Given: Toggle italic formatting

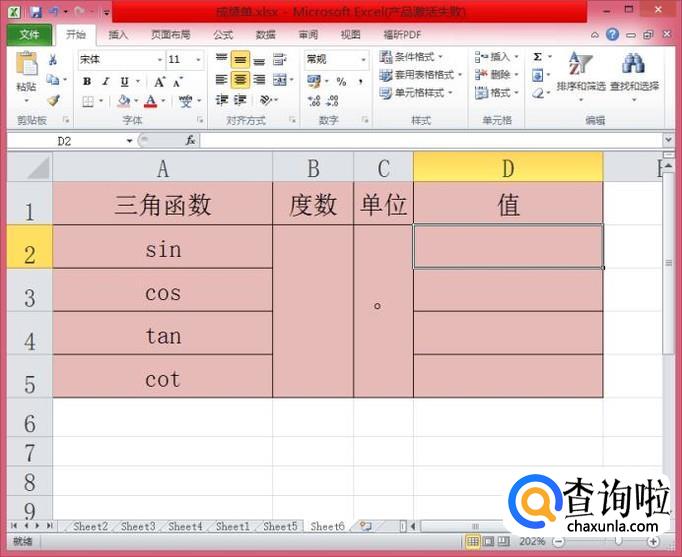Looking at the screenshot, I should tap(106, 81).
